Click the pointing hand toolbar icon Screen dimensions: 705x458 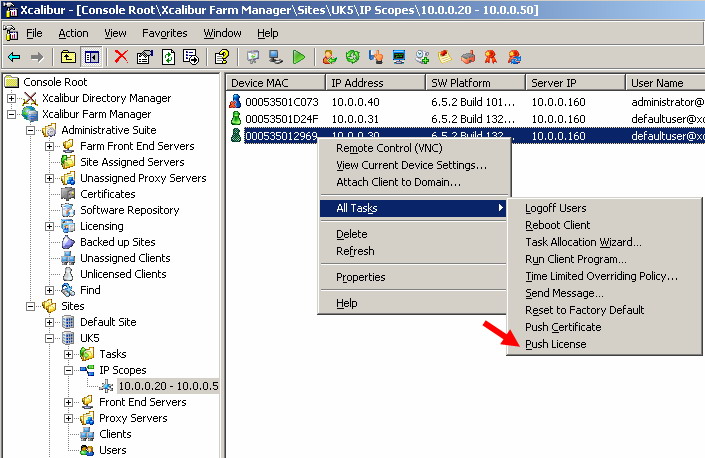(376, 57)
